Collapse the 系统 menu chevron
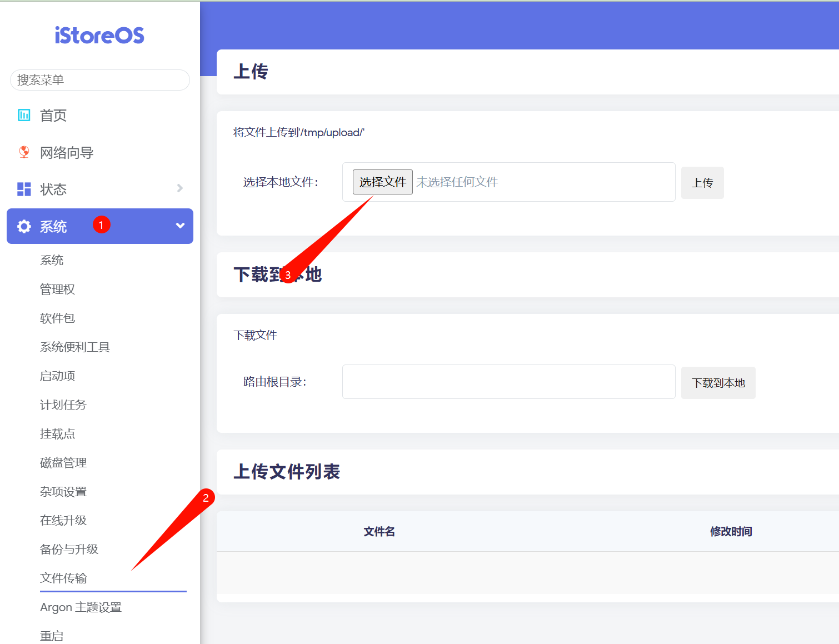 (x=180, y=226)
